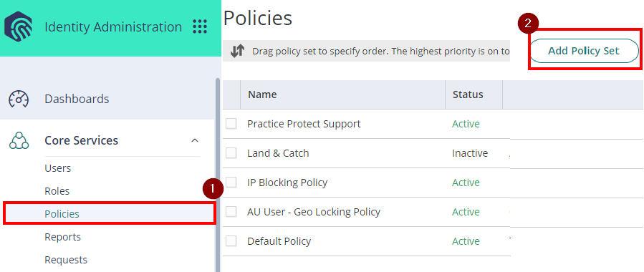Open Reports in the sidebar
The height and width of the screenshot is (272, 644).
point(63,237)
